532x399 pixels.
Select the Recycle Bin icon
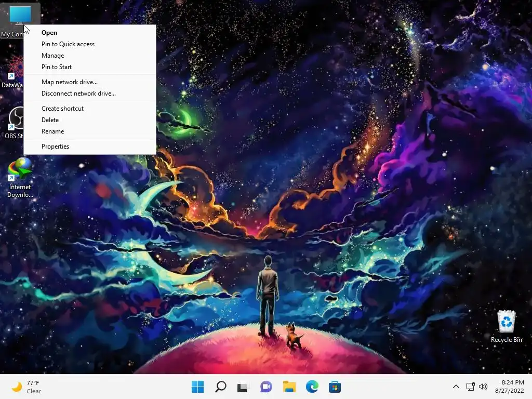506,326
